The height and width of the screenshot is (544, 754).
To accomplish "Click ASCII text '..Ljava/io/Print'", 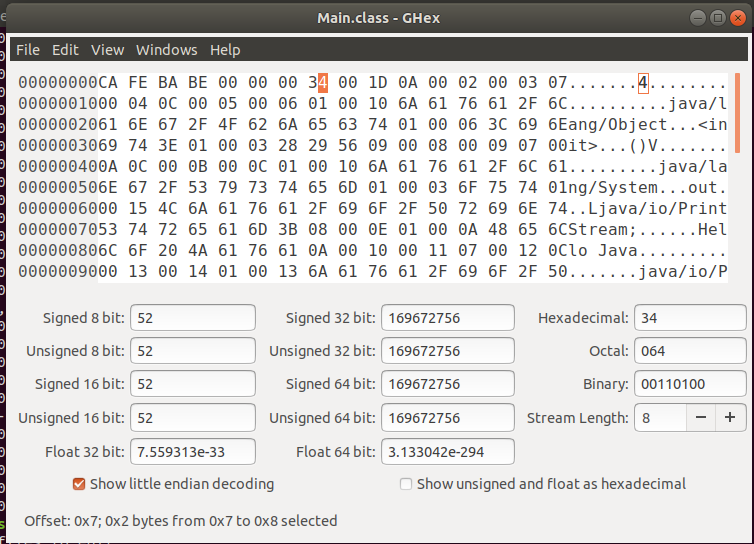I will (x=647, y=208).
